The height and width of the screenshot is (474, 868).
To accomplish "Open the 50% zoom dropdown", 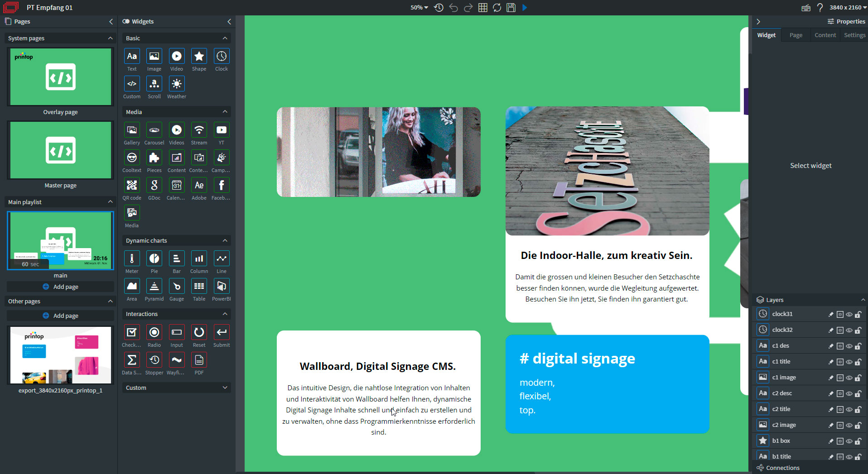I will pyautogui.click(x=419, y=8).
